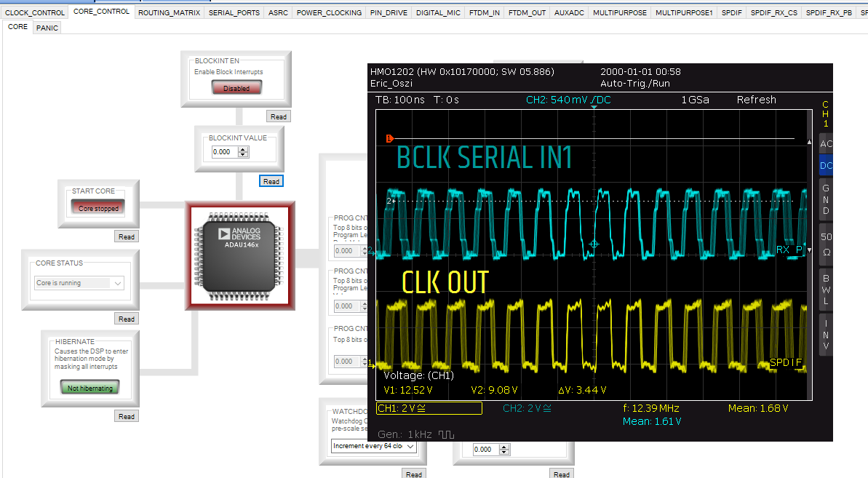Click Read below START CORE

pos(126,236)
